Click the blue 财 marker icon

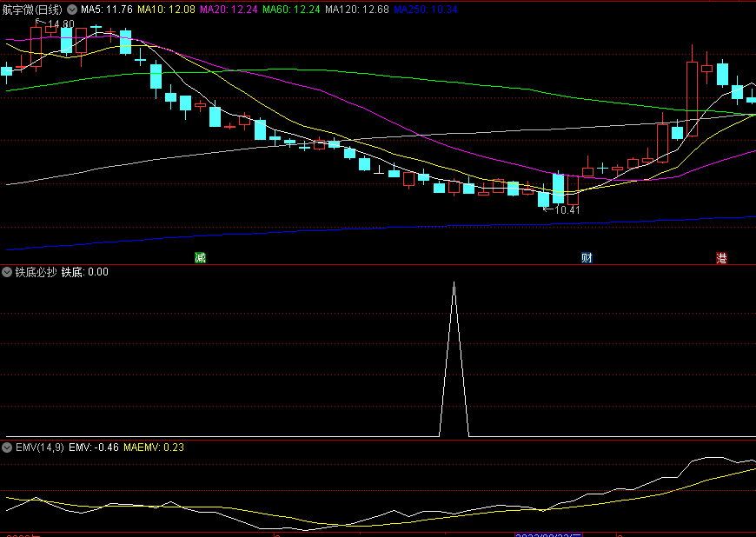pos(587,257)
